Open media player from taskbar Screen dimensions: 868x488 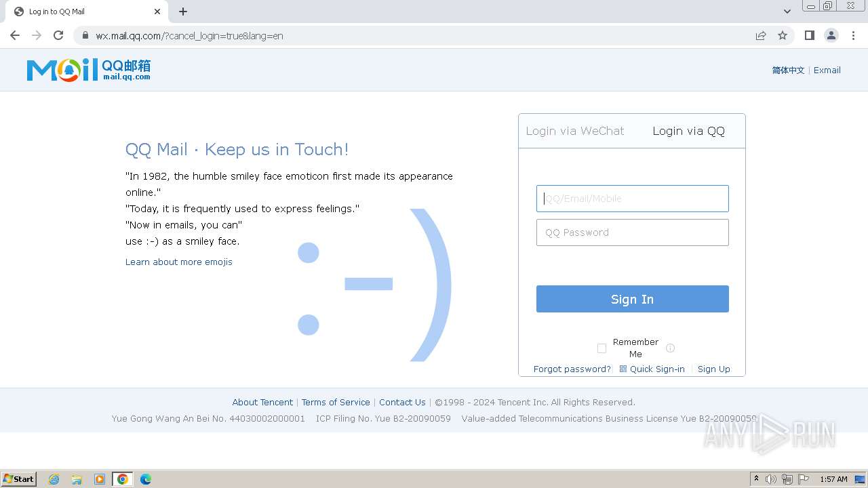tap(100, 479)
